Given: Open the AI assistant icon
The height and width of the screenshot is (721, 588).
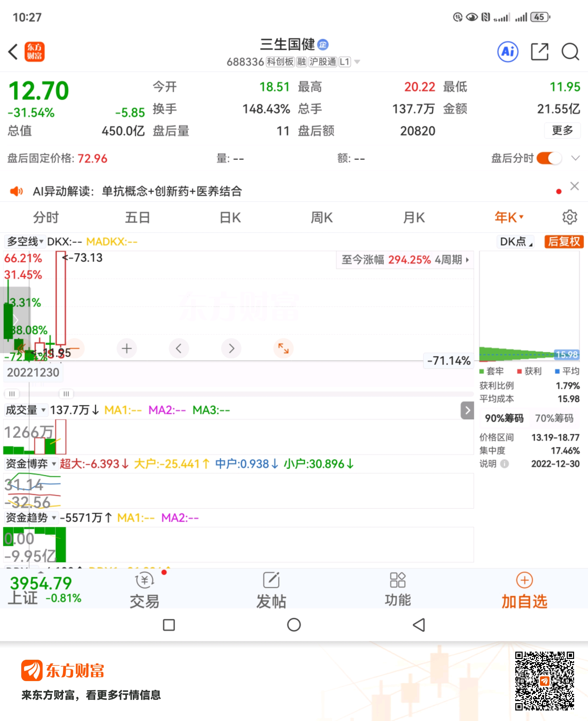Looking at the screenshot, I should [x=507, y=52].
